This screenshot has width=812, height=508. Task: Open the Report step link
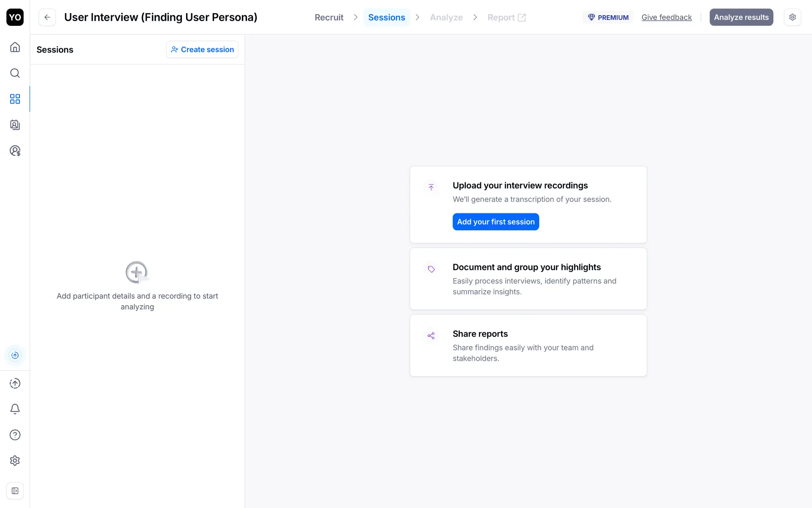[x=506, y=17]
